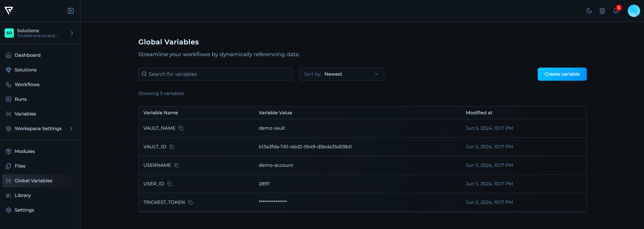Open the Modules section
The image size is (644, 229).
pos(25,151)
